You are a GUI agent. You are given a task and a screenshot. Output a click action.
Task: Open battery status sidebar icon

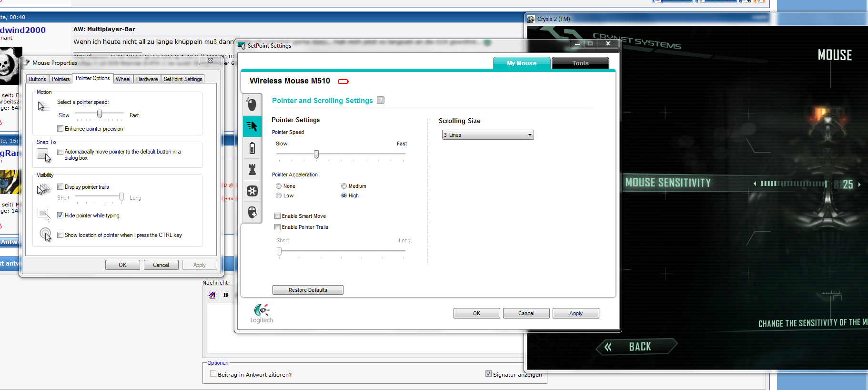252,148
